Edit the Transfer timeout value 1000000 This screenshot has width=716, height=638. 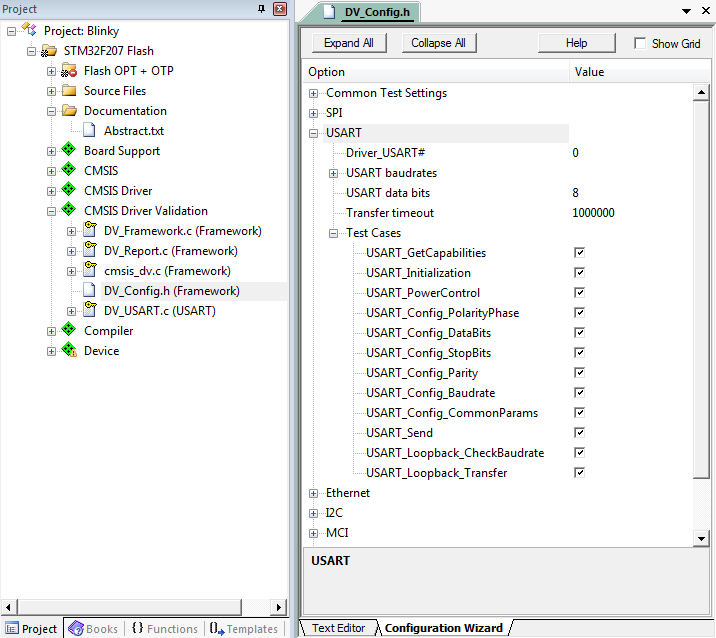[x=593, y=213]
